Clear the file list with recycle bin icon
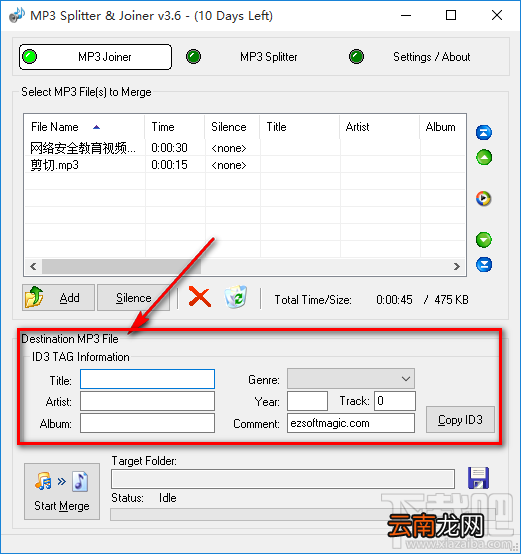521x554 pixels. pos(236,297)
